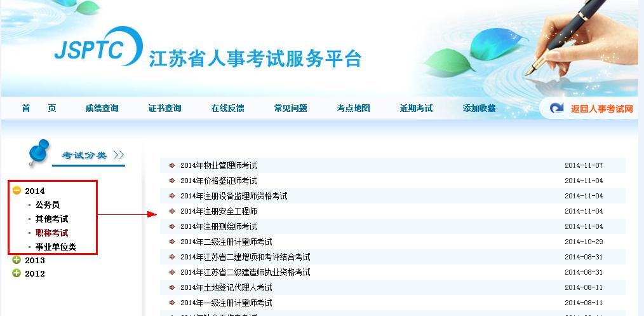Click the 2014-11-04 date of 价格鉴证师考试
Viewport: 644px width, 316px height.
(584, 181)
